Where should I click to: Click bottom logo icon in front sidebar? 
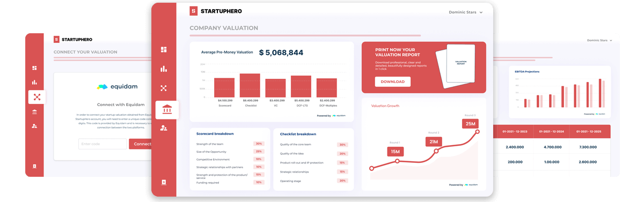click(x=164, y=182)
